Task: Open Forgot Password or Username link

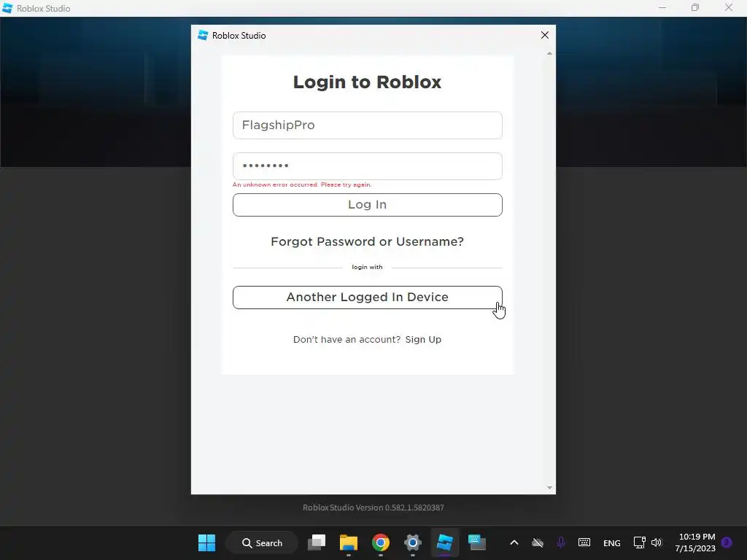Action: 368,241
